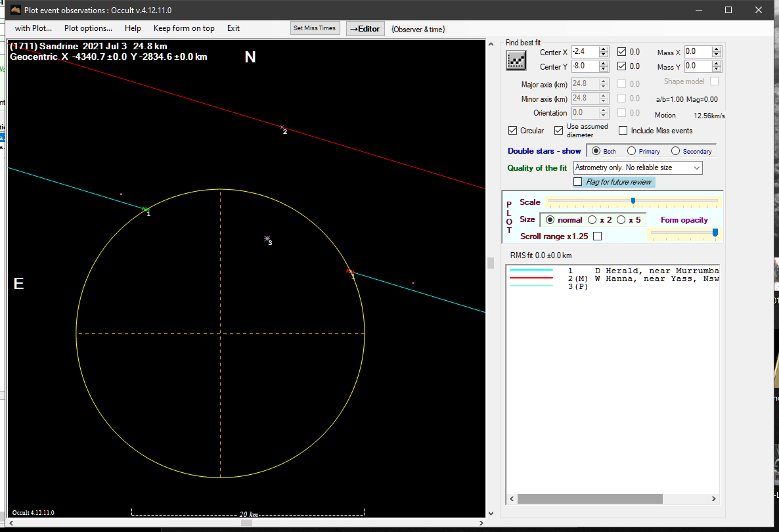Minimize the Occult plot window
The image size is (779, 532).
coord(698,10)
